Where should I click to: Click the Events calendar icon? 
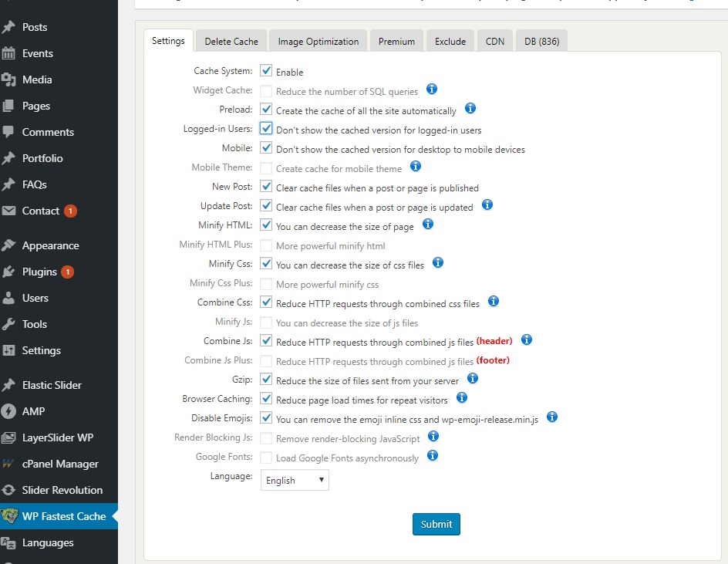(8, 53)
